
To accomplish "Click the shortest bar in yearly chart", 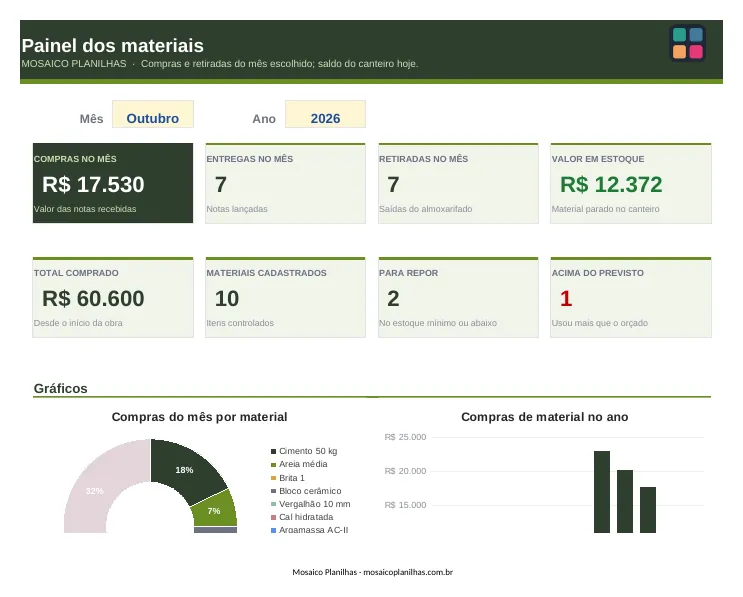I will [648, 510].
